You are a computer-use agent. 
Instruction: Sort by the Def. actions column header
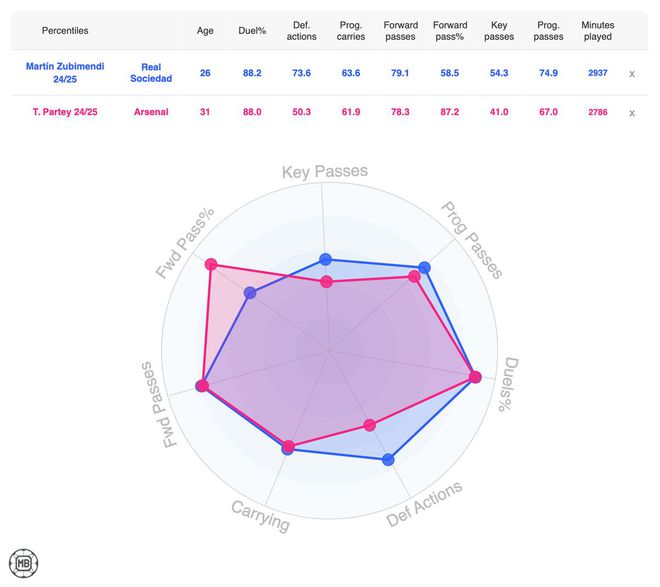300,30
